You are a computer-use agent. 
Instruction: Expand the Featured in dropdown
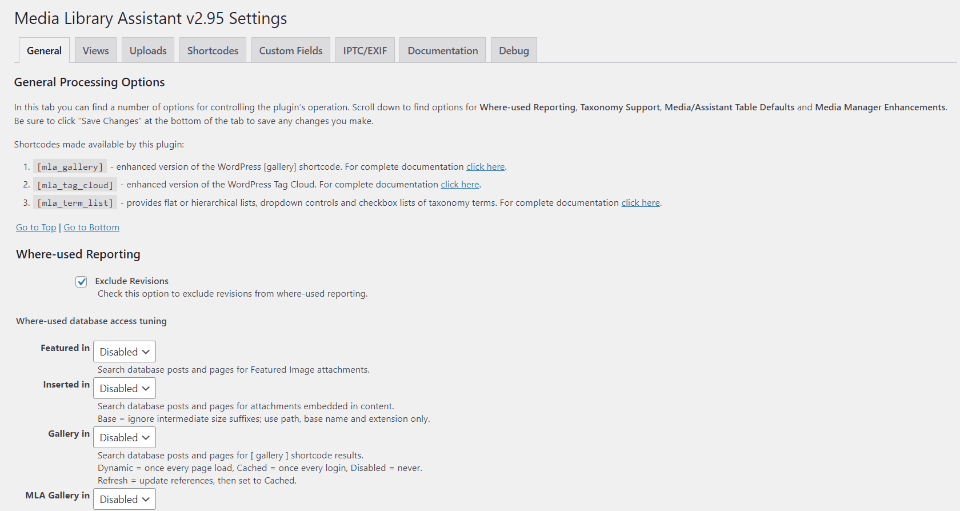125,352
